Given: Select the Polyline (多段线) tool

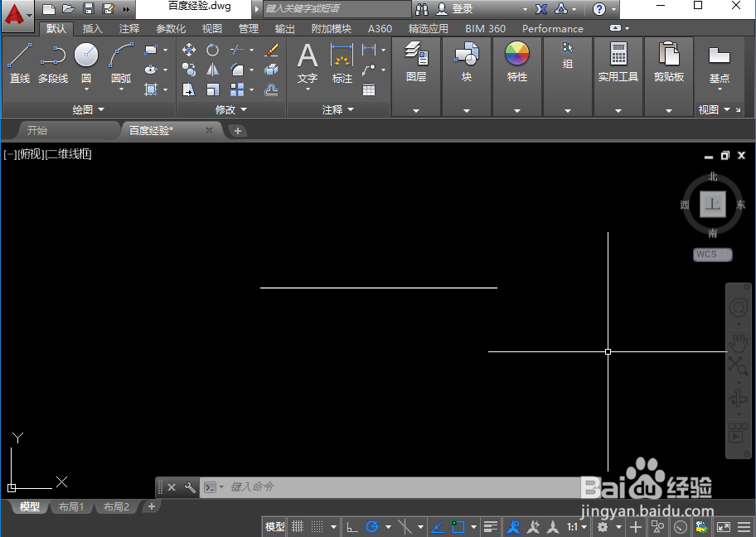Looking at the screenshot, I should tap(53, 63).
